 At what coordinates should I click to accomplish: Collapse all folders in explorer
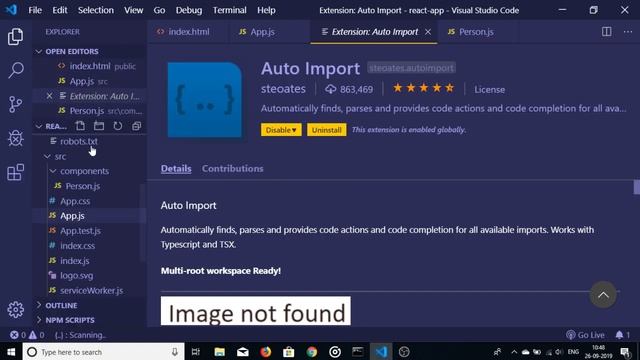136,126
